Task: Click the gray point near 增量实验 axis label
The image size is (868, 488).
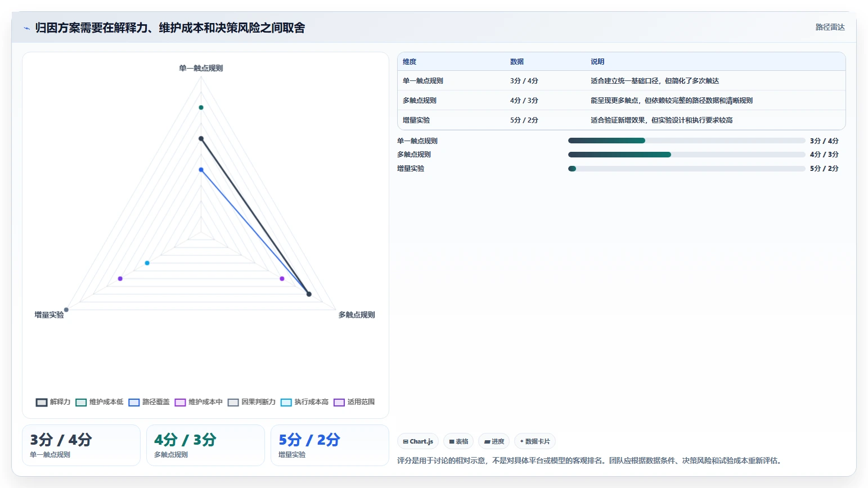Action: (x=66, y=310)
